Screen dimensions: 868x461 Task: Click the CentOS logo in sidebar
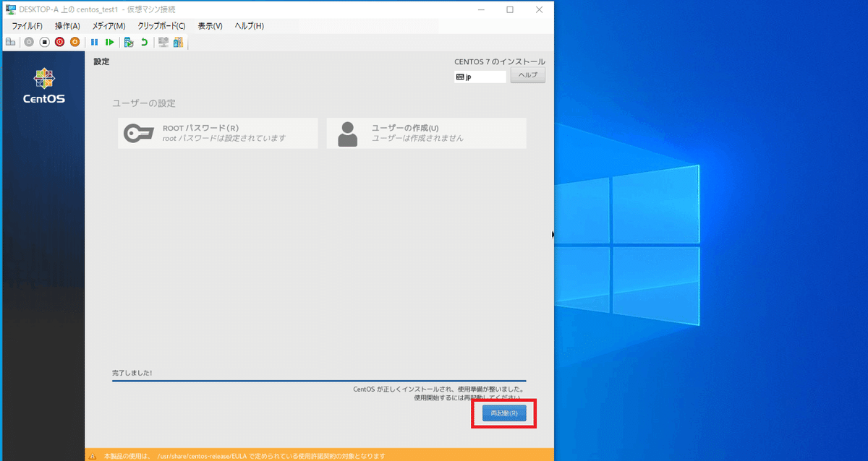click(44, 85)
